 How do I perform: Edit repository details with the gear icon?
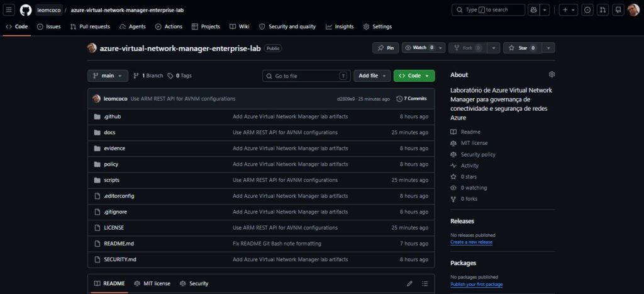[552, 74]
